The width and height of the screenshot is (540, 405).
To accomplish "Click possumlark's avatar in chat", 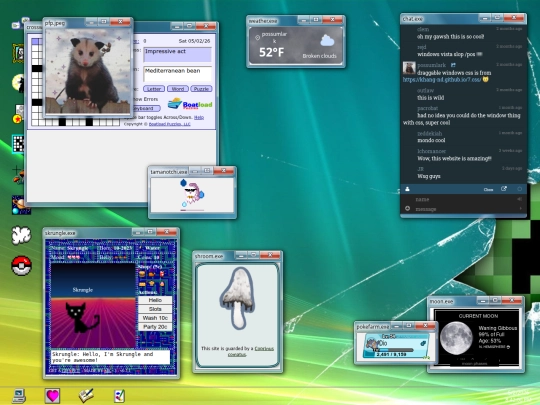I will pyautogui.click(x=409, y=68).
